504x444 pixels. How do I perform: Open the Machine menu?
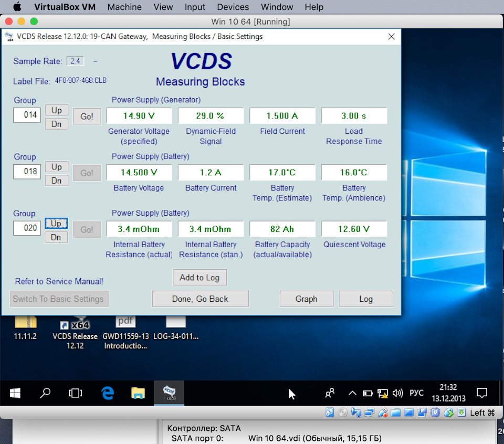pyautogui.click(x=124, y=7)
